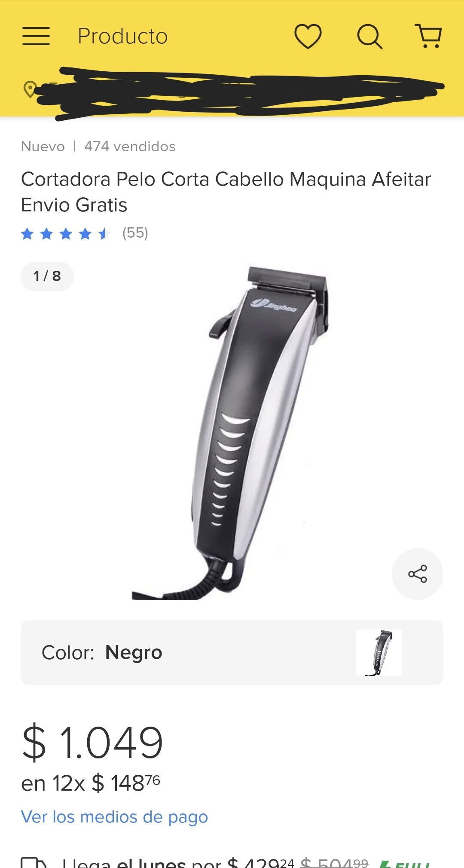Tap the product title text
This screenshot has height=868, width=464.
(226, 192)
